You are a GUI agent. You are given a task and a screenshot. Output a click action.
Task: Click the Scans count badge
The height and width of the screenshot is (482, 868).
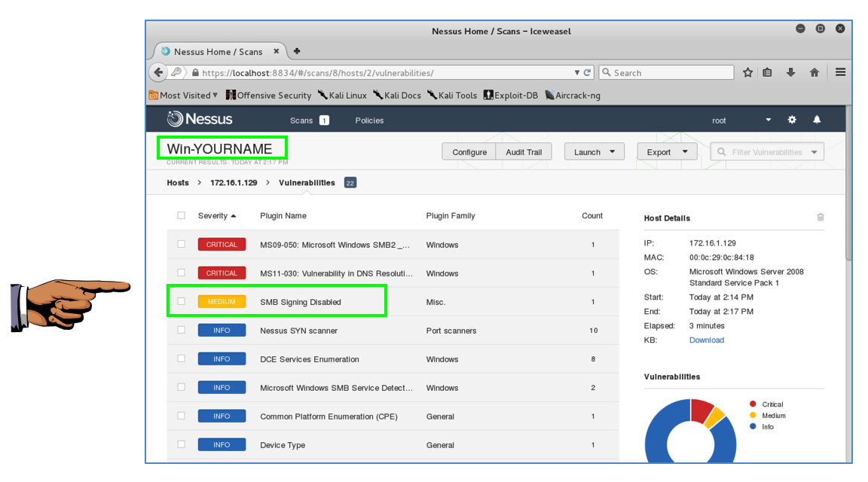[325, 120]
